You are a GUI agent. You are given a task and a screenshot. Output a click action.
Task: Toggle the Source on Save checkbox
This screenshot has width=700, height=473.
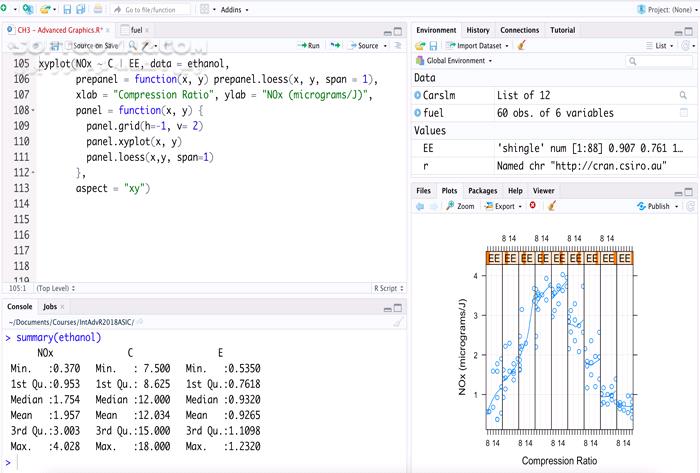[69, 46]
